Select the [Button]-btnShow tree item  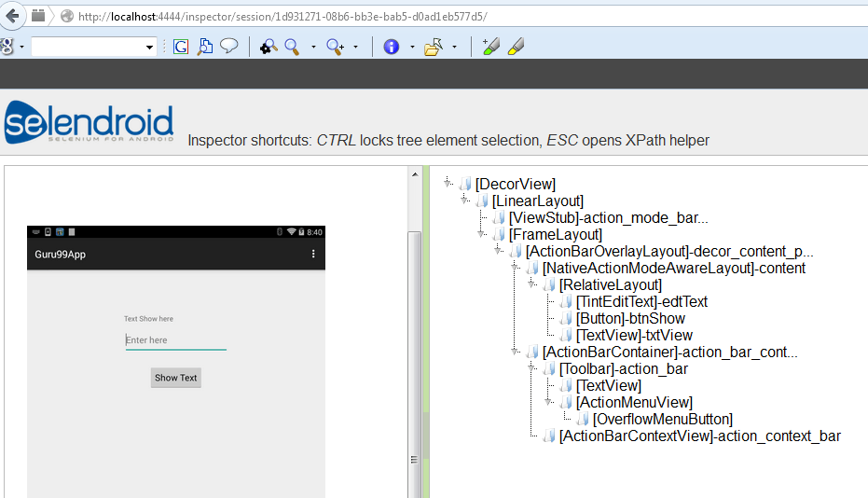click(630, 318)
